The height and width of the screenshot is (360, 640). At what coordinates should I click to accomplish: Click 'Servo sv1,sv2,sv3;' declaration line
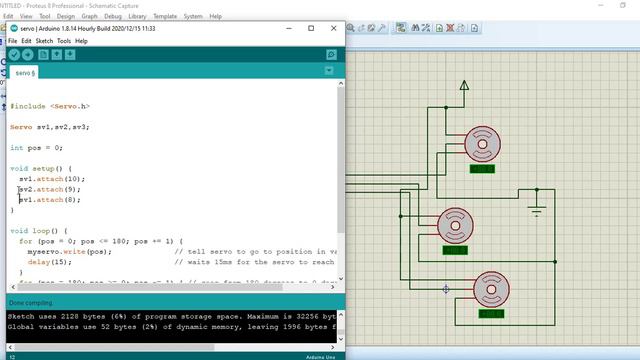[x=50, y=127]
